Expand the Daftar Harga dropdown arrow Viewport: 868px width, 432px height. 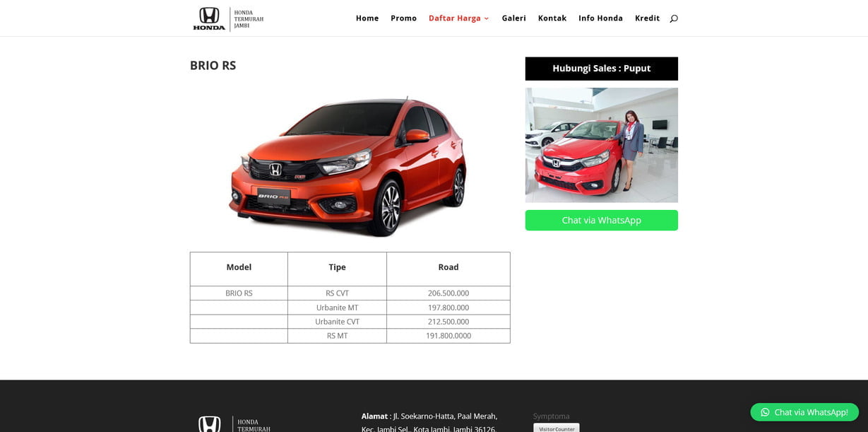(x=487, y=18)
